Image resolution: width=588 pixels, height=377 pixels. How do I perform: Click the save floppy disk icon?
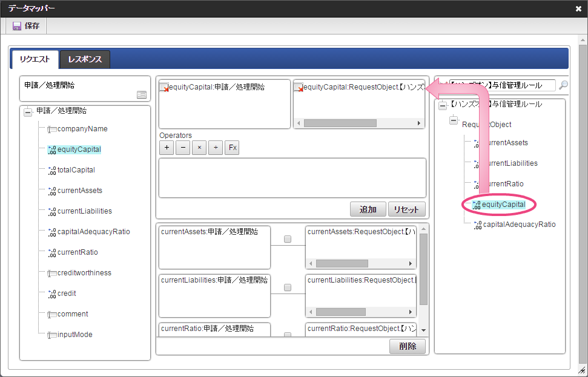tap(16, 26)
